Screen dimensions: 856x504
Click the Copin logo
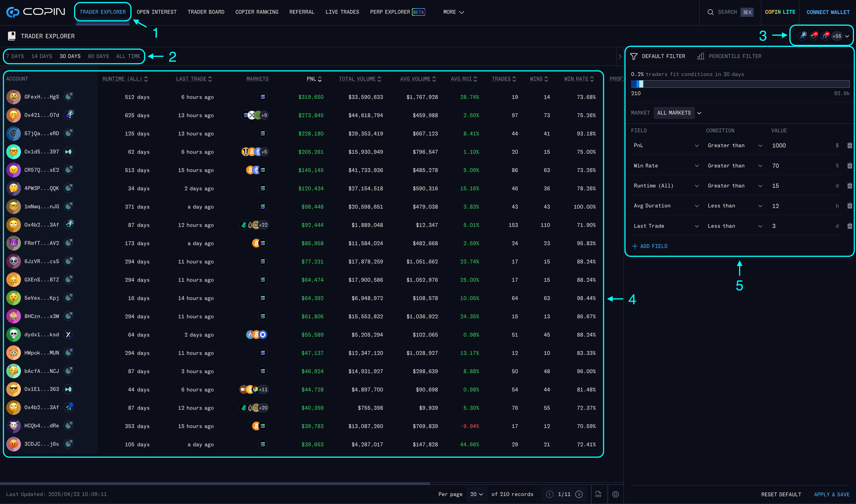click(36, 12)
